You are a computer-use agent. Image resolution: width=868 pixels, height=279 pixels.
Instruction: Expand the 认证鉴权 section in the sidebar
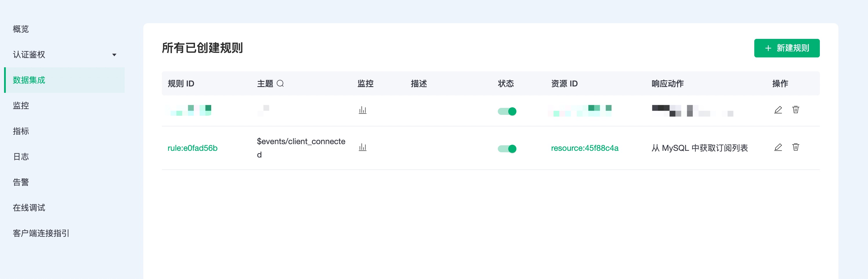coord(64,54)
